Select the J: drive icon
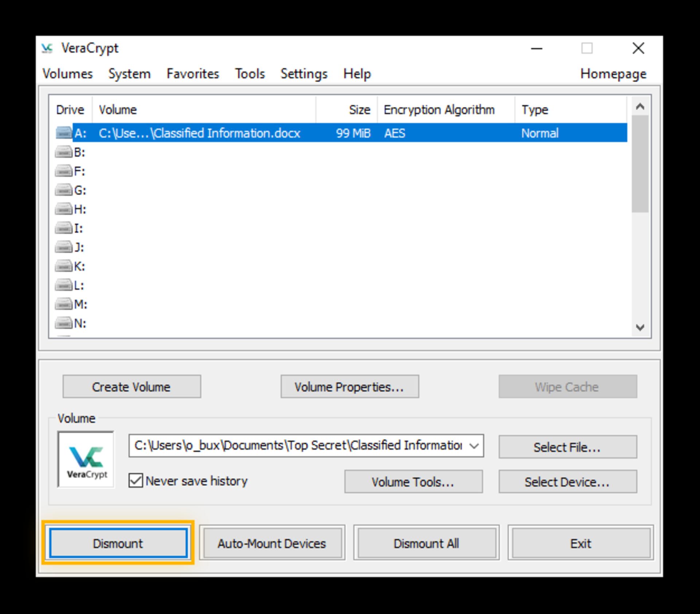Image resolution: width=700 pixels, height=614 pixels. pos(64,247)
